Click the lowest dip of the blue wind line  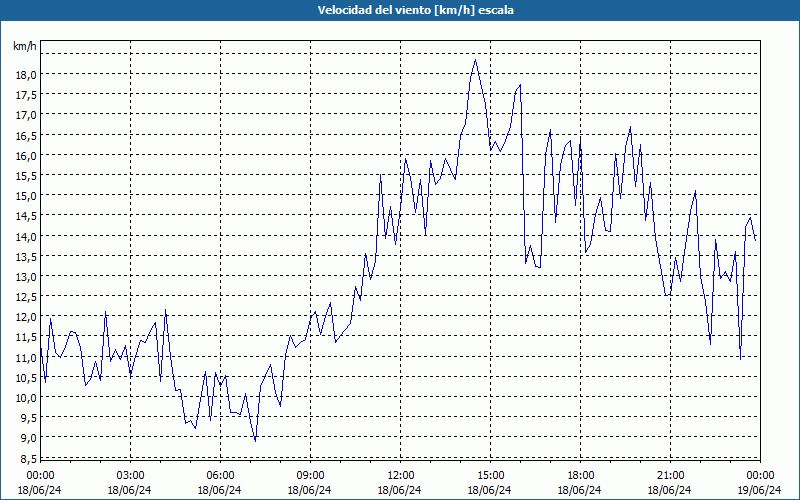tap(255, 440)
